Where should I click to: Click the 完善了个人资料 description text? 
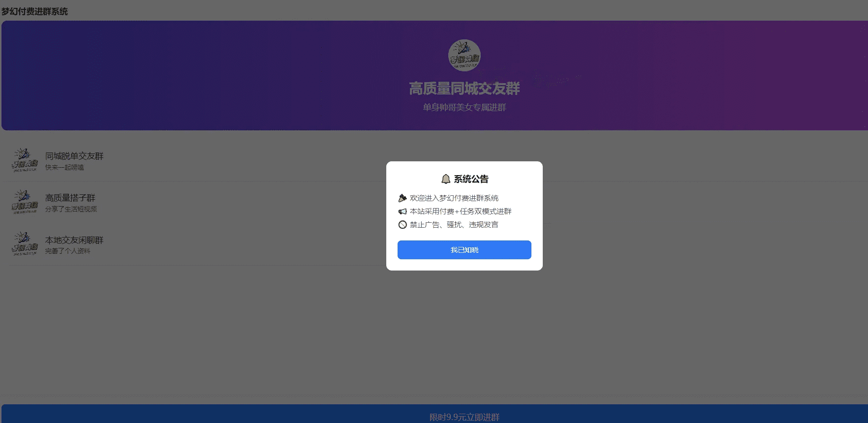[x=67, y=251]
